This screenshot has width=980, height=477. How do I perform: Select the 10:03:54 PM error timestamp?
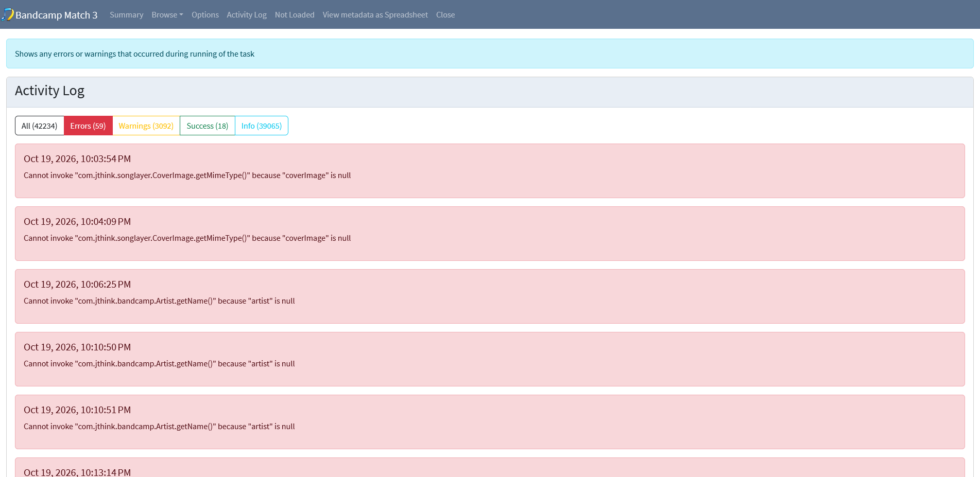pyautogui.click(x=77, y=159)
